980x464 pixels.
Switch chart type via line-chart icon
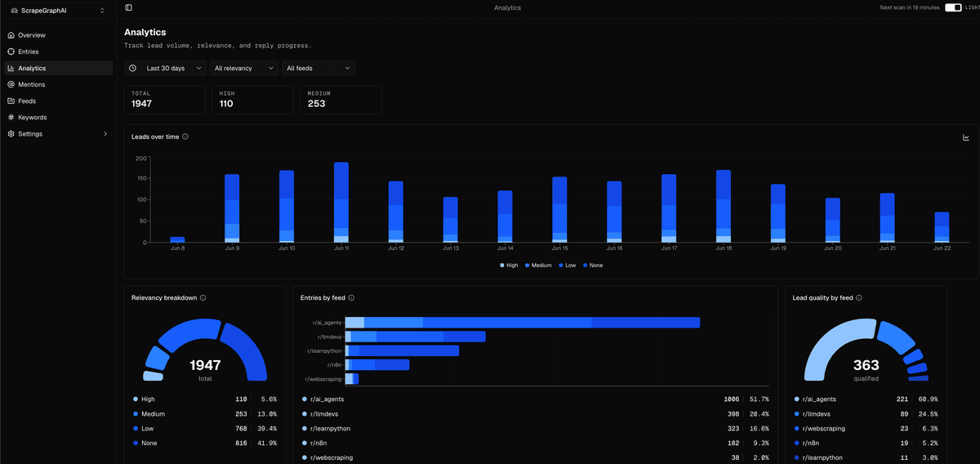click(x=966, y=137)
